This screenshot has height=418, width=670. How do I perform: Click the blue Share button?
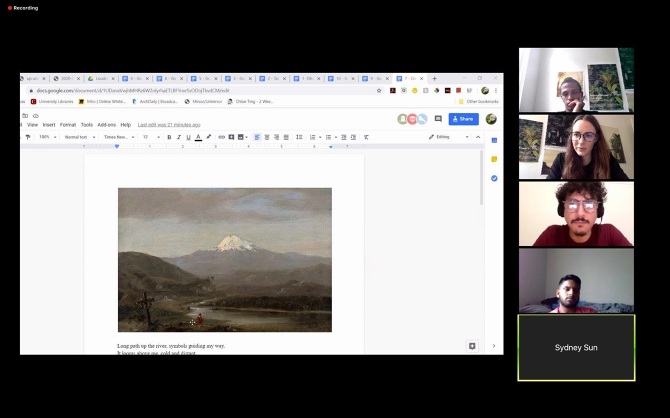(463, 119)
